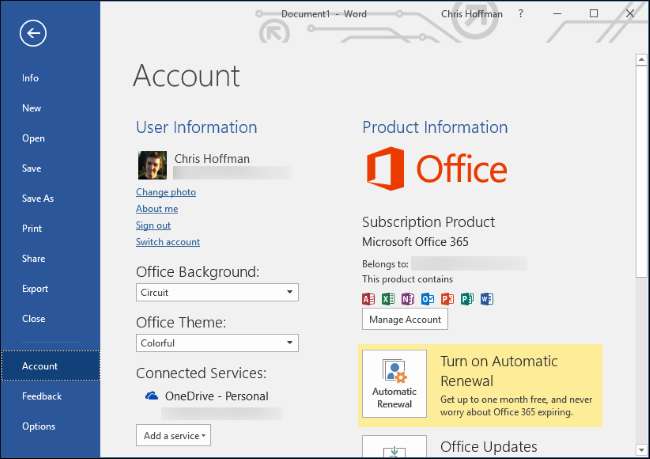Expand the Office Theme dropdown

pyautogui.click(x=217, y=343)
